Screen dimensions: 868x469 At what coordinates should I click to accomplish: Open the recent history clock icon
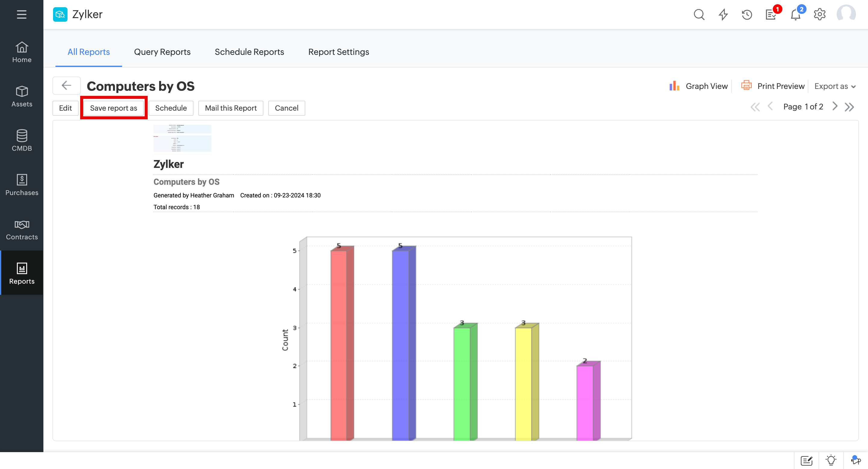pos(747,14)
